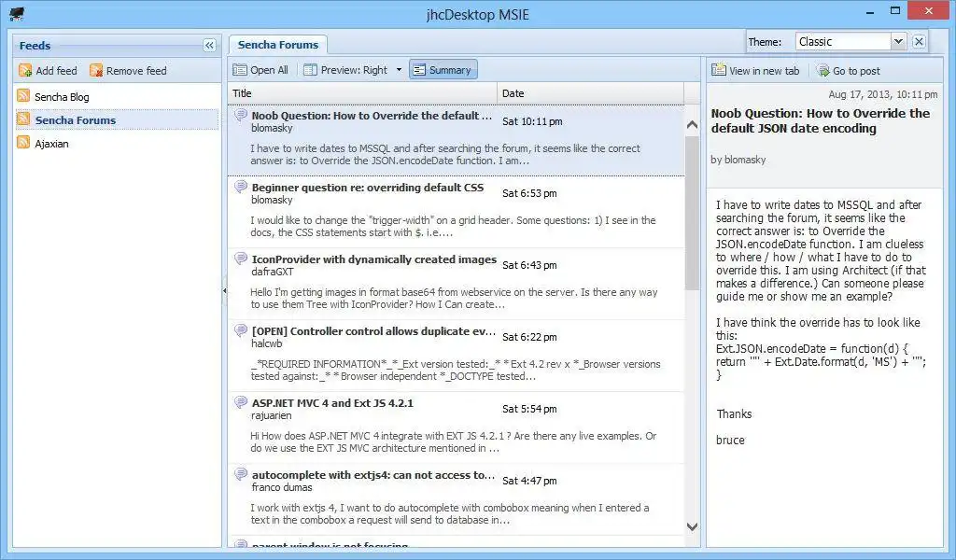This screenshot has width=956, height=560.
Task: Click the Theme Classic input field
Action: (x=843, y=41)
